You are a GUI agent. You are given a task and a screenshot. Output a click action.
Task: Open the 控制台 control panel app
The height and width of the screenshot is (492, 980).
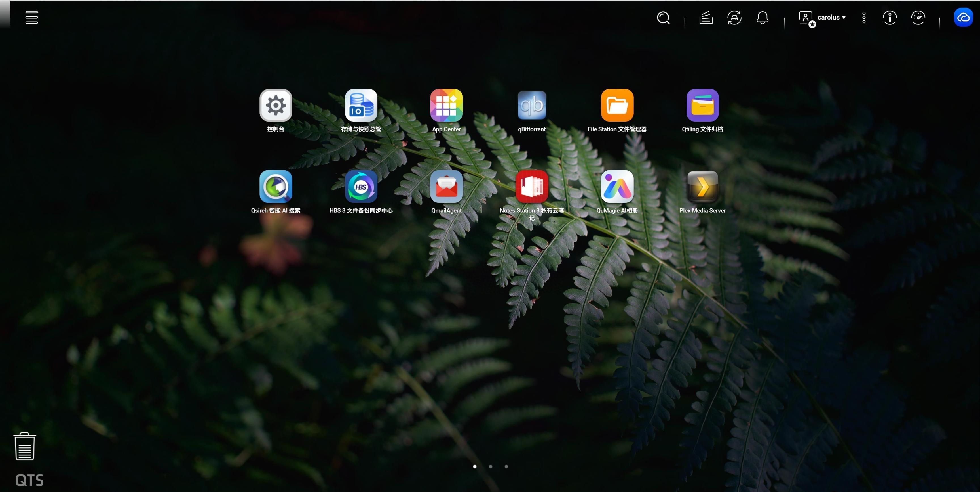point(275,105)
